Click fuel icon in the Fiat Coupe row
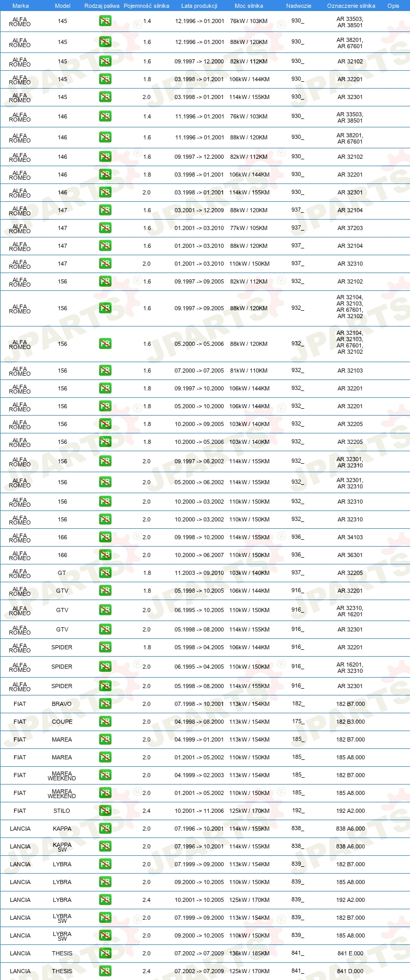Screen dimensions: 410x980 pos(105,722)
